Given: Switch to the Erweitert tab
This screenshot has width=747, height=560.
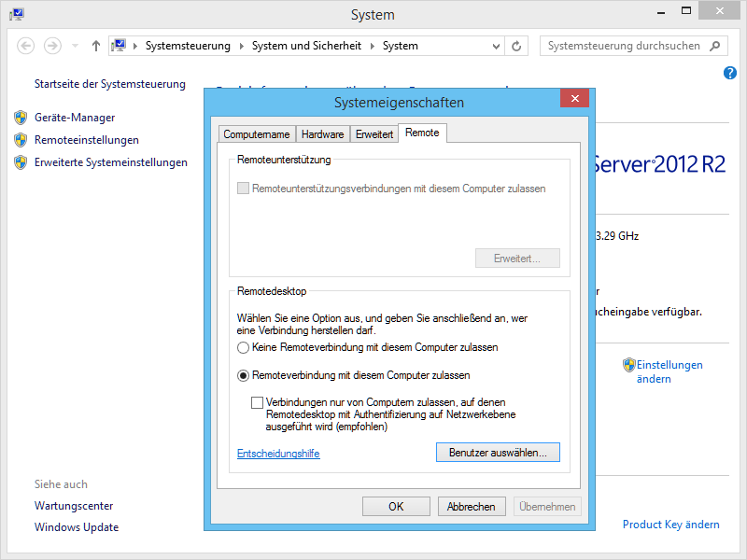Looking at the screenshot, I should [x=374, y=134].
